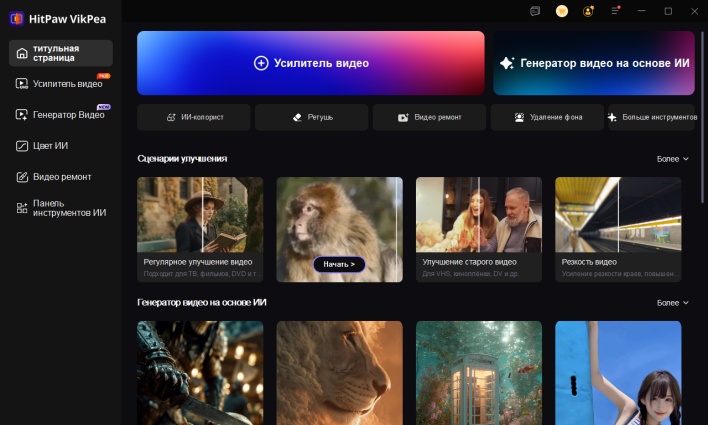This screenshot has height=425, width=708.
Task: Open the user account icon
Action: coord(588,11)
